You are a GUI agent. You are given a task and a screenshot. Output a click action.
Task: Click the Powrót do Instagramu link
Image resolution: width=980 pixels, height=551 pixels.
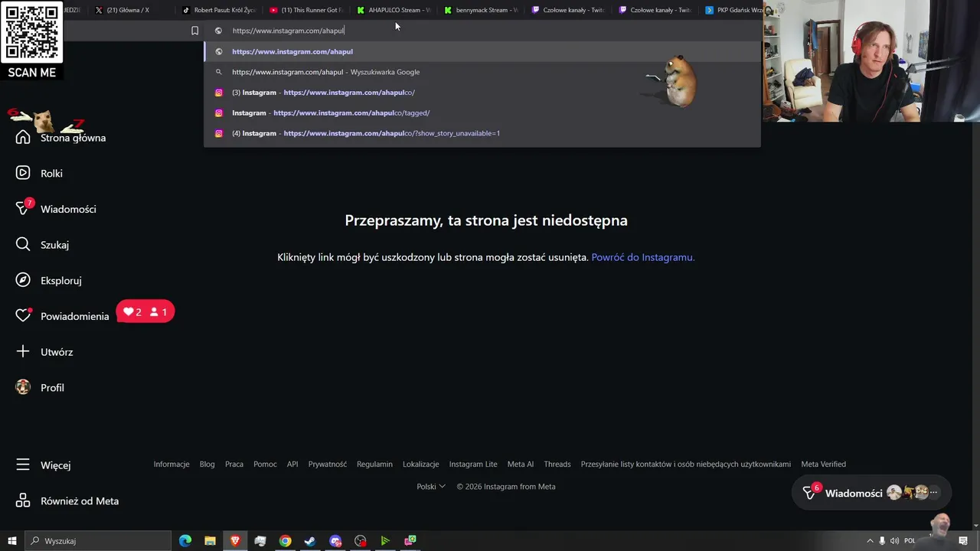click(643, 257)
